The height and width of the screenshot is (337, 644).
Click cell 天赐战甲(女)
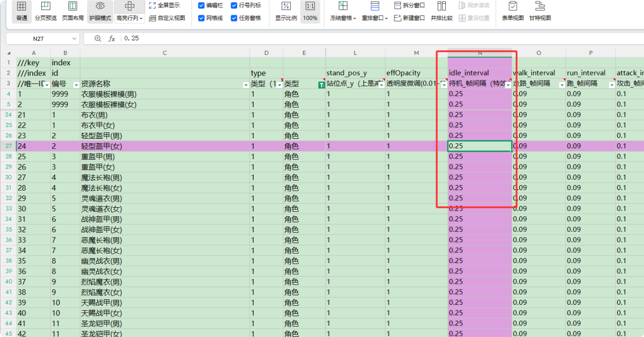pos(165,313)
